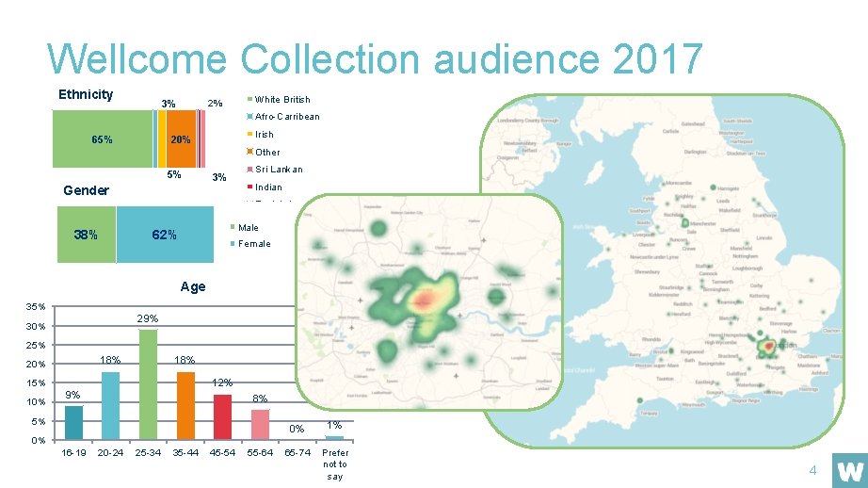Click the blue Female legend swatch
Screen dimensions: 868x488
[x=233, y=243]
